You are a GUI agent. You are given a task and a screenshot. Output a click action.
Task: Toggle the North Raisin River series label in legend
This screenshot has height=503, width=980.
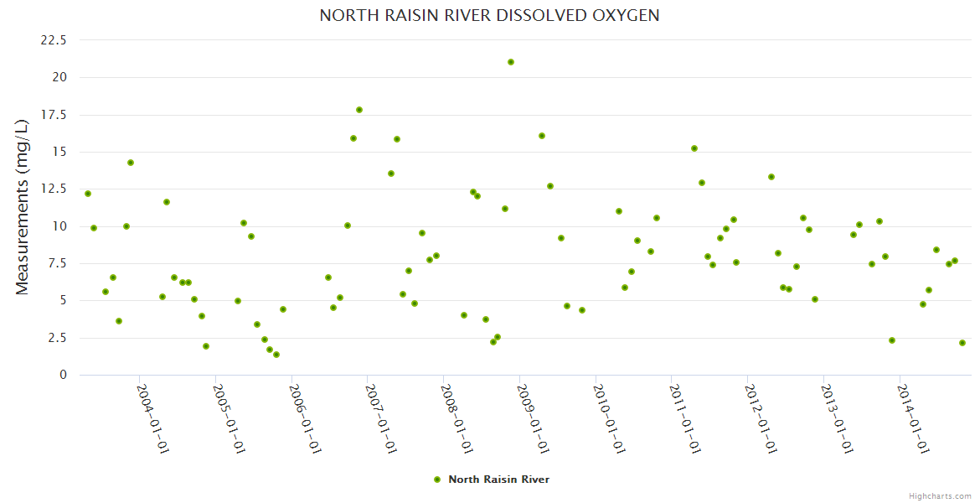(x=498, y=480)
